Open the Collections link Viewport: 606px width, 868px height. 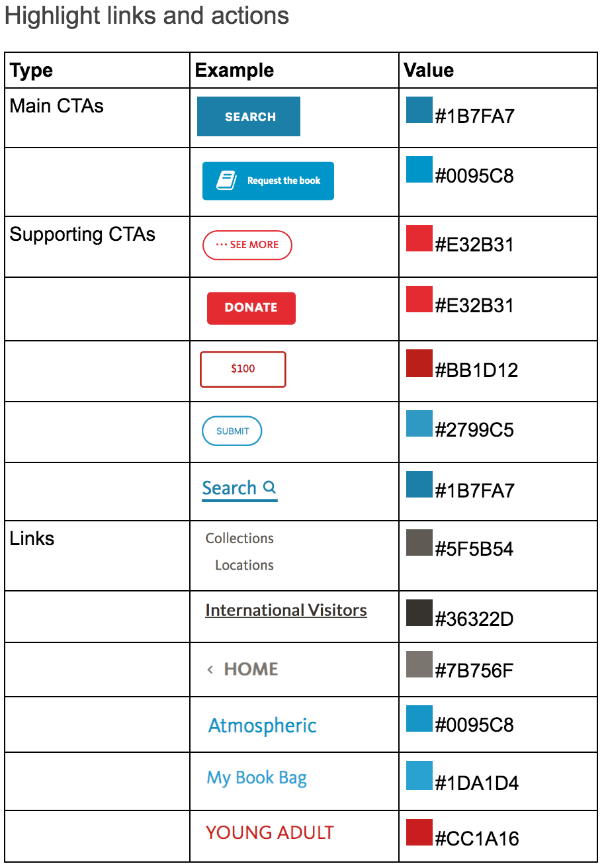point(239,539)
